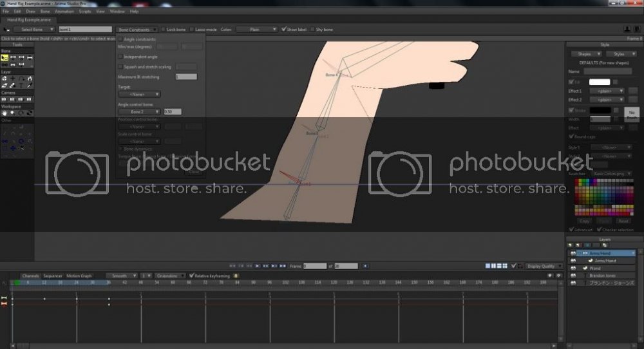Click the white bone channel icon in timeline
The width and height of the screenshot is (644, 349).
[4, 298]
